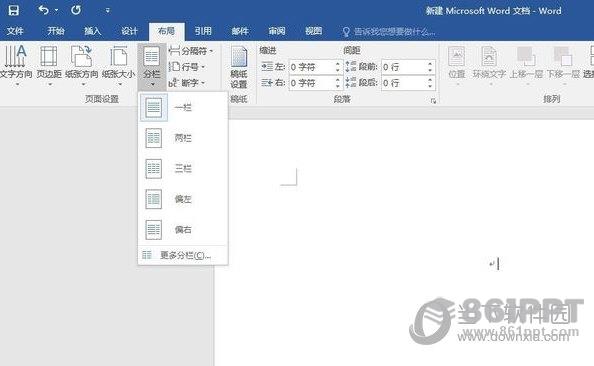Decrease 段后 spacing with down spinner
This screenshot has height=366, width=594.
point(430,86)
